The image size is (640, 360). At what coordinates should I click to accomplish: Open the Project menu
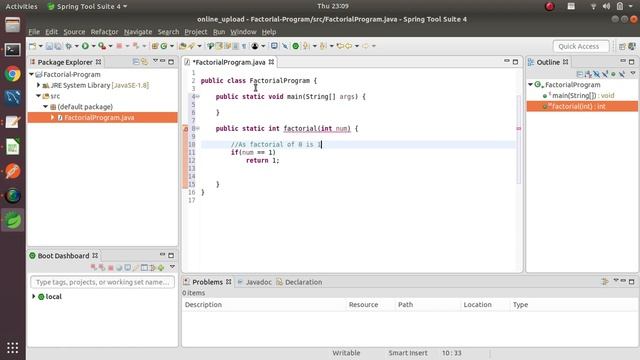pyautogui.click(x=196, y=32)
